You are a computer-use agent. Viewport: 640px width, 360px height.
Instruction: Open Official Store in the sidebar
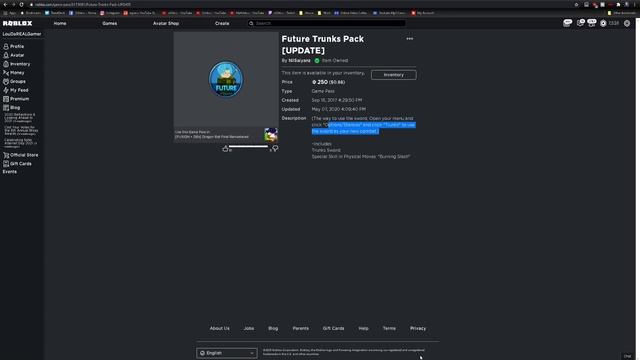(x=20, y=155)
